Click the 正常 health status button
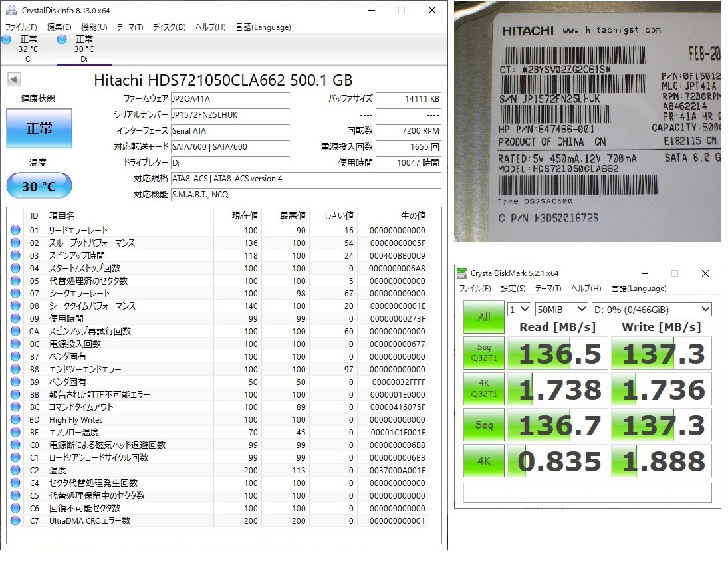The width and height of the screenshot is (728, 577). 39,128
